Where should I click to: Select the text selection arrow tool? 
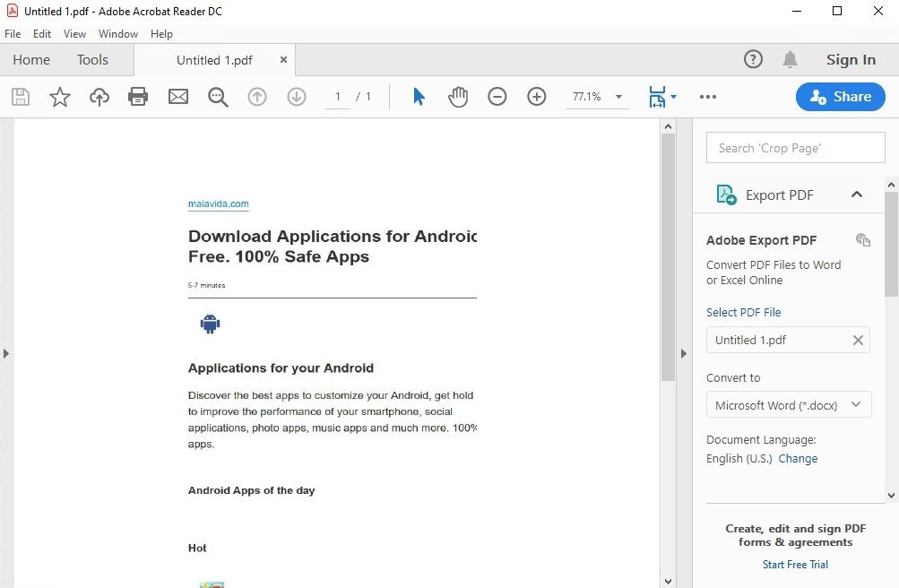[418, 96]
